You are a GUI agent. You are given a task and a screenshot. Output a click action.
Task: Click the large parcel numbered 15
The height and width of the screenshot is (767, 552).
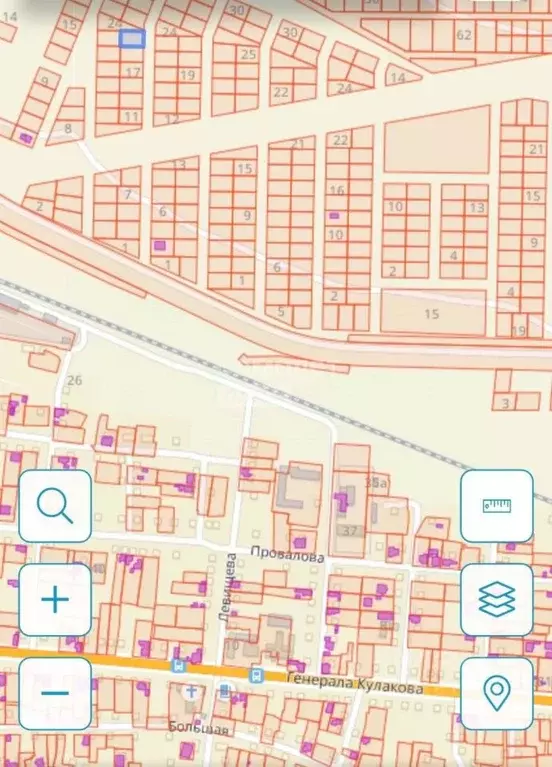(x=433, y=314)
